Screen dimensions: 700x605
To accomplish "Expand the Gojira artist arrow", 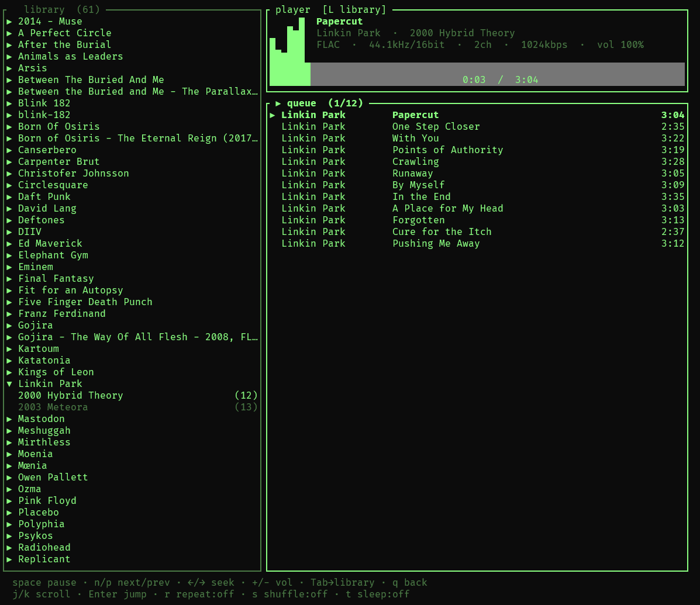I will pyautogui.click(x=9, y=325).
